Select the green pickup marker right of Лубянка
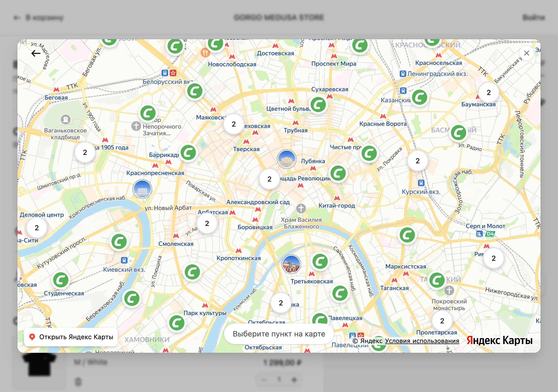This screenshot has height=392, width=558. click(x=338, y=173)
